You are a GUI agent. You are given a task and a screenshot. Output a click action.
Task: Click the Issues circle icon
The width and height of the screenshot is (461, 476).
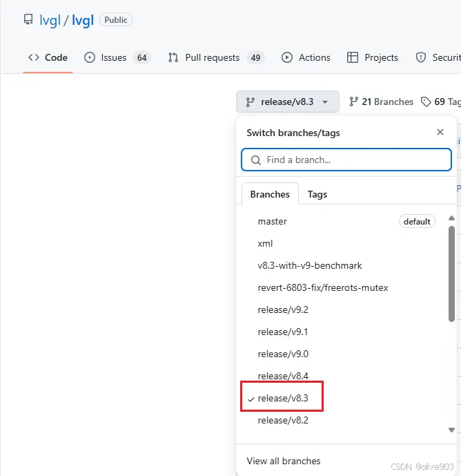(x=90, y=57)
